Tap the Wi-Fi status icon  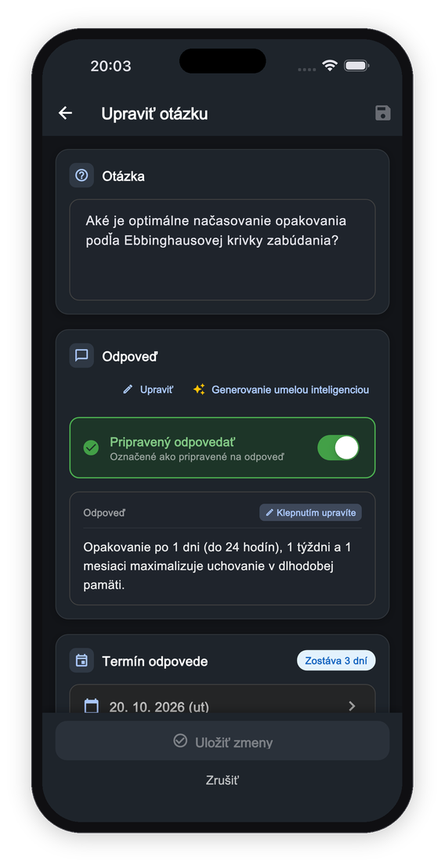[x=330, y=66]
